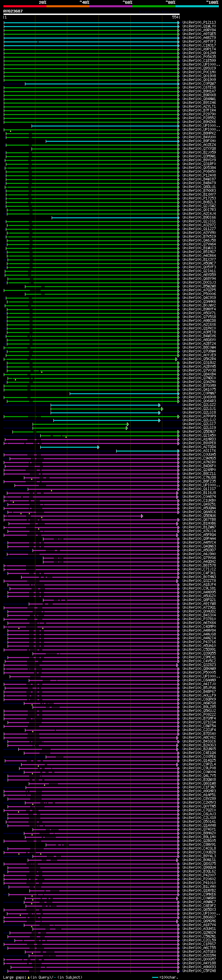222x980 pixels.
Task: Select the UniRef100_C5PZA8 label
Action: click(x=199, y=971)
